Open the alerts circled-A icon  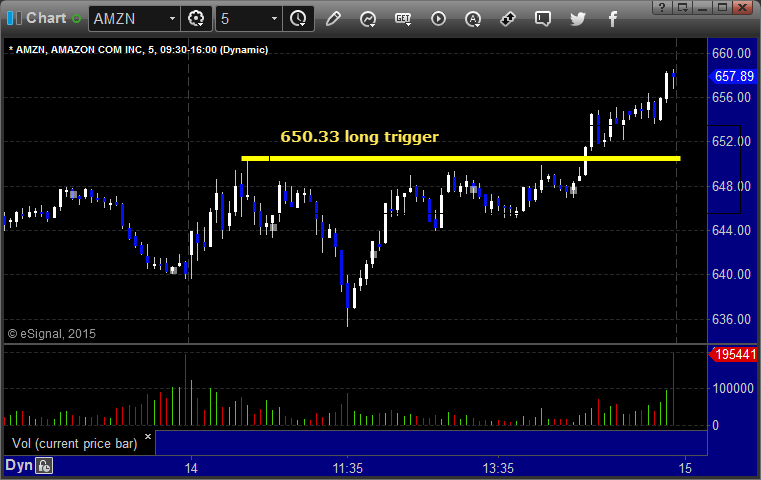point(473,19)
